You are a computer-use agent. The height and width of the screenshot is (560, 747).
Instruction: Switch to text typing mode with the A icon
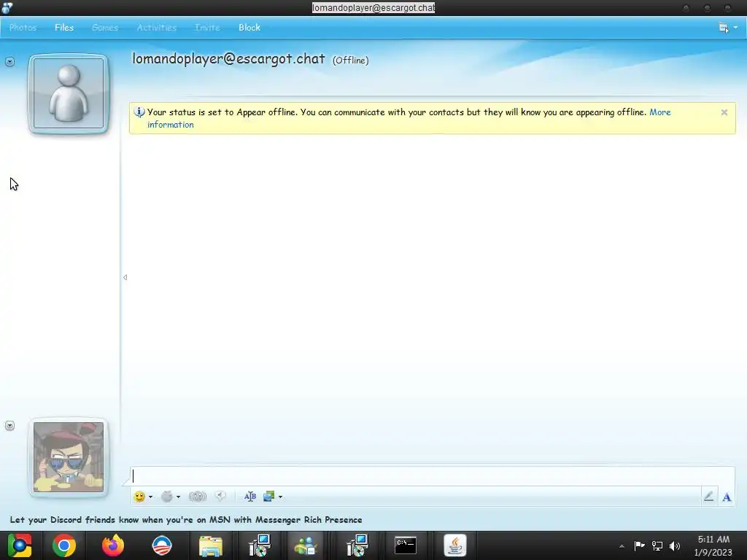727,497
